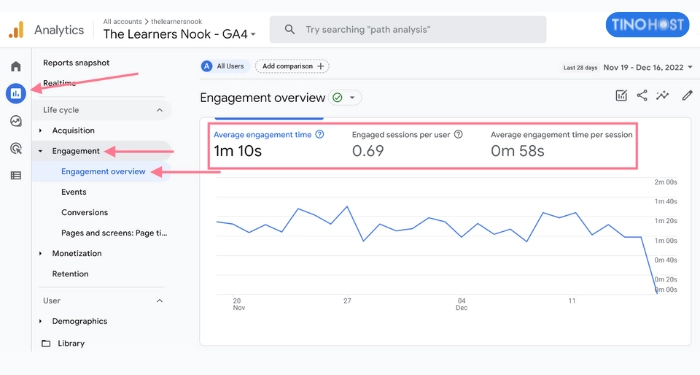Click the Google Analytics logo
Screen dimensions: 700x375
click(16, 29)
